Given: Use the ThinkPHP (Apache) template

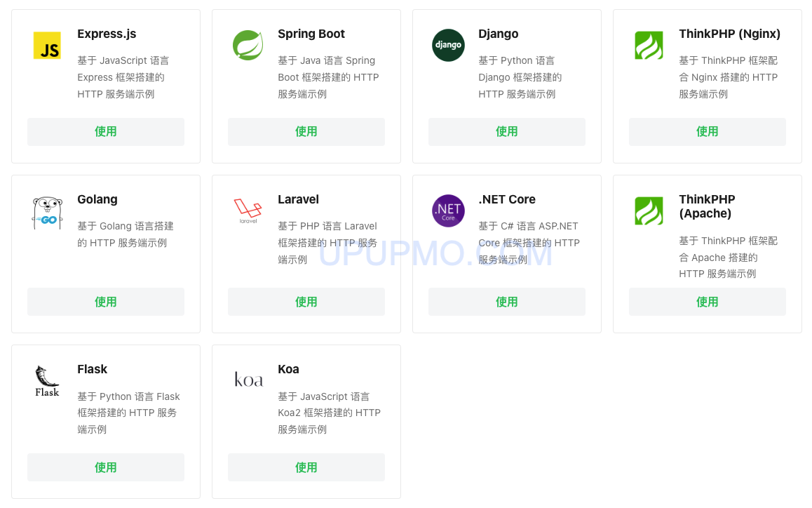Looking at the screenshot, I should (x=708, y=302).
